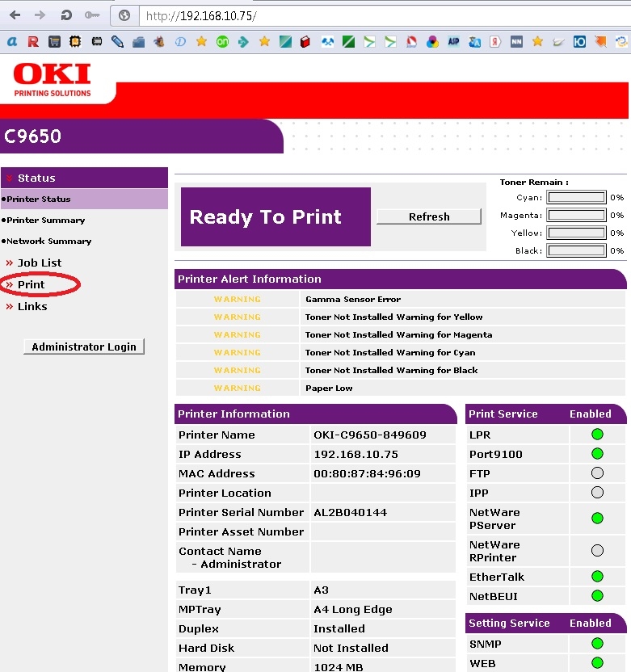
Task: Open the red 'R' bookmark
Action: [x=33, y=41]
